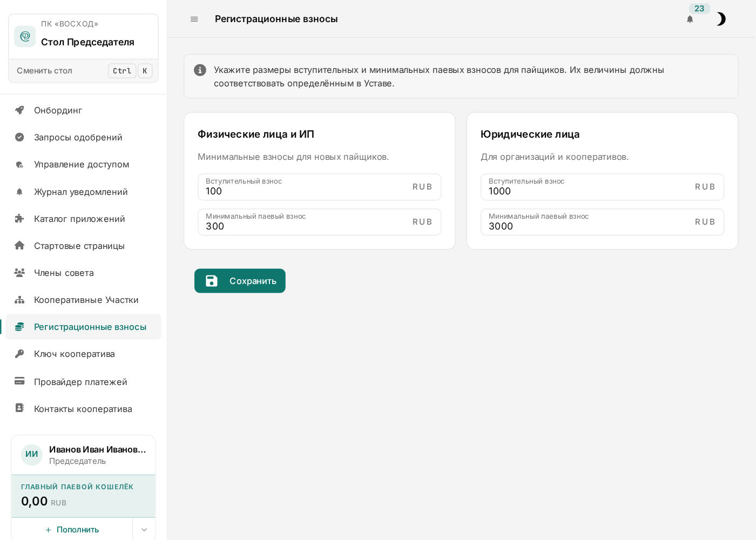The height and width of the screenshot is (540, 756).
Task: Click the ГЛАВНЫЙ ПАЕВОЙ КОШЕЛЁК balance panel
Action: [x=83, y=496]
